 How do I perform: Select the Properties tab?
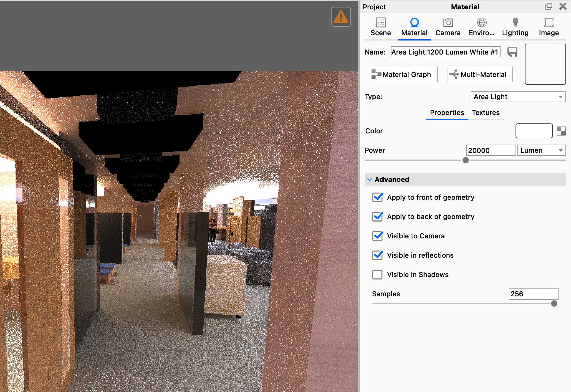(447, 112)
